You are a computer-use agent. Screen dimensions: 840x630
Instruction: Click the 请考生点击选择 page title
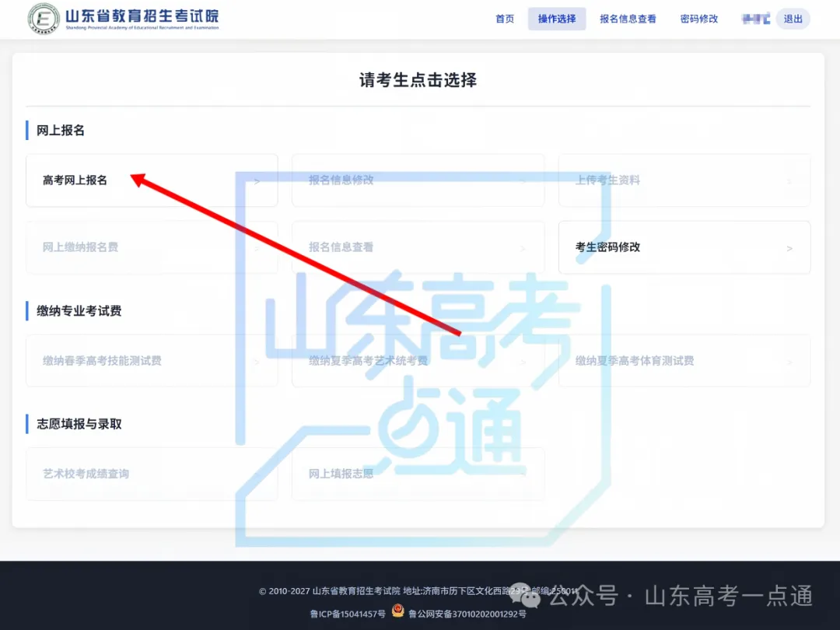(418, 80)
